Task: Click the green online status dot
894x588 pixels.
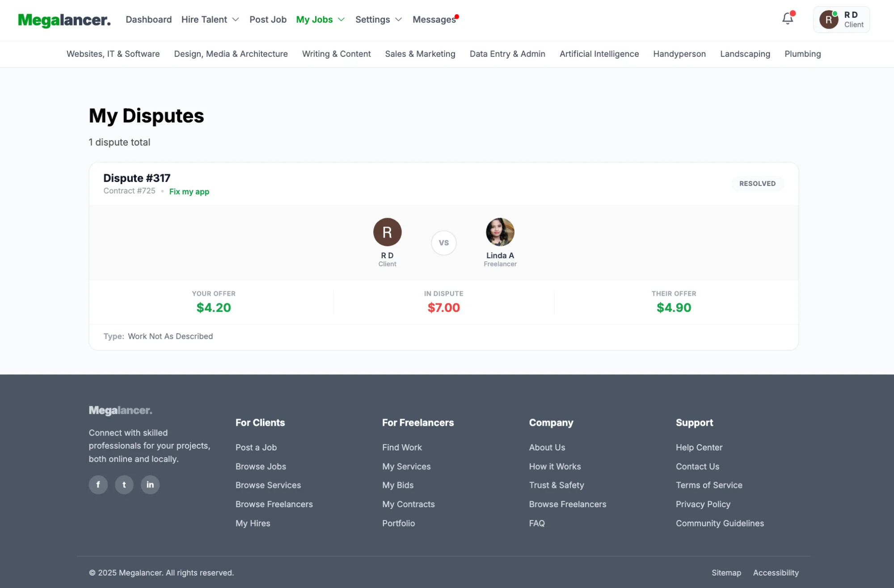Action: point(835,13)
